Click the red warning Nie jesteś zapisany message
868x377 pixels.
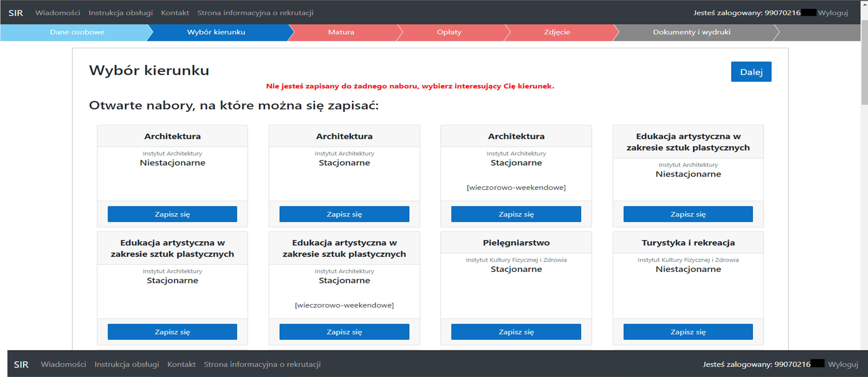click(x=410, y=86)
